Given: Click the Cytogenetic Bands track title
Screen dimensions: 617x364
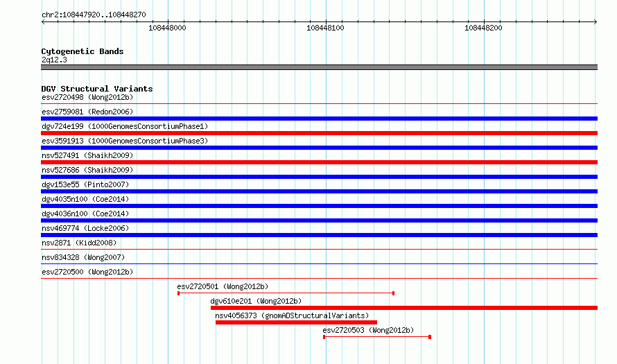Looking at the screenshot, I should coord(82,51).
